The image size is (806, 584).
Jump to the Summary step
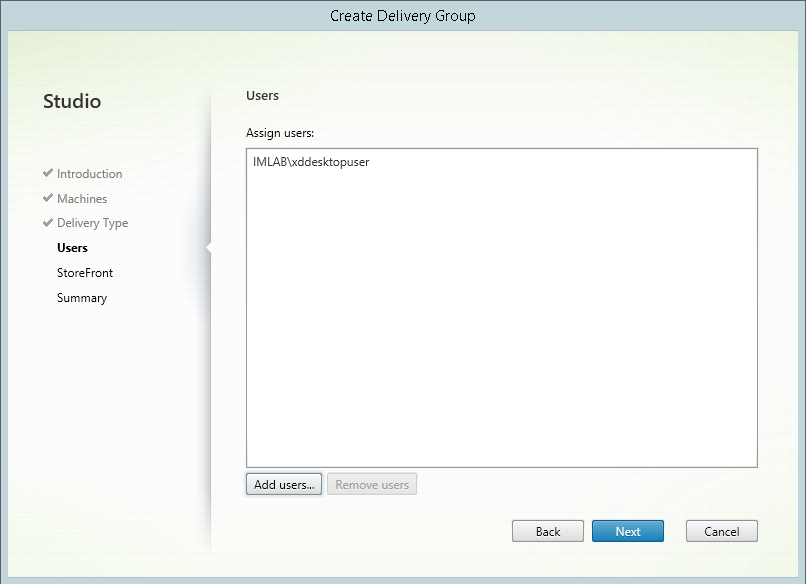pos(81,297)
